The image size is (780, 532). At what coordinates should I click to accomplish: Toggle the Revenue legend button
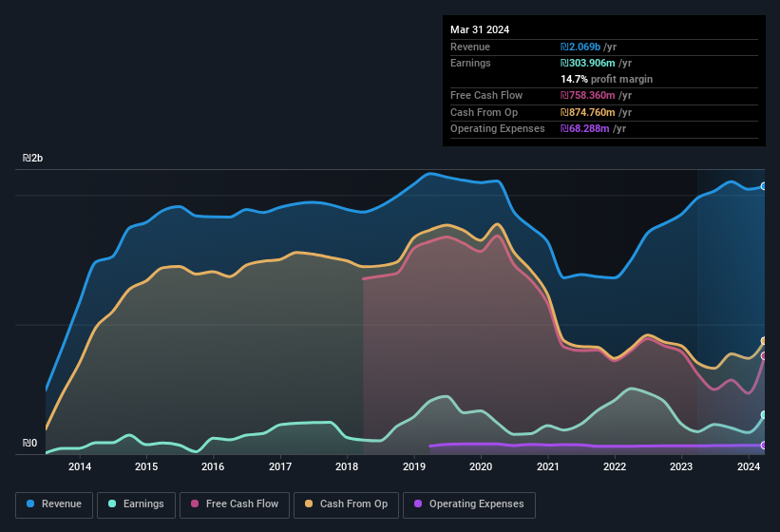(x=54, y=505)
